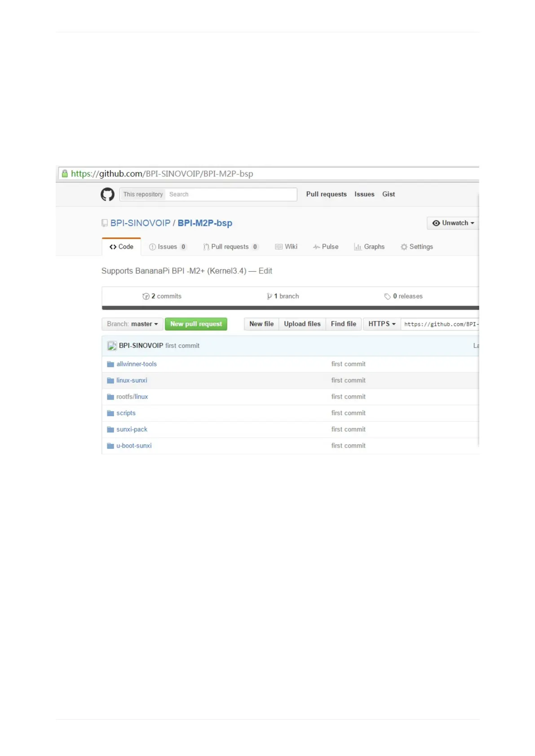Click the releases tag icon

387,296
